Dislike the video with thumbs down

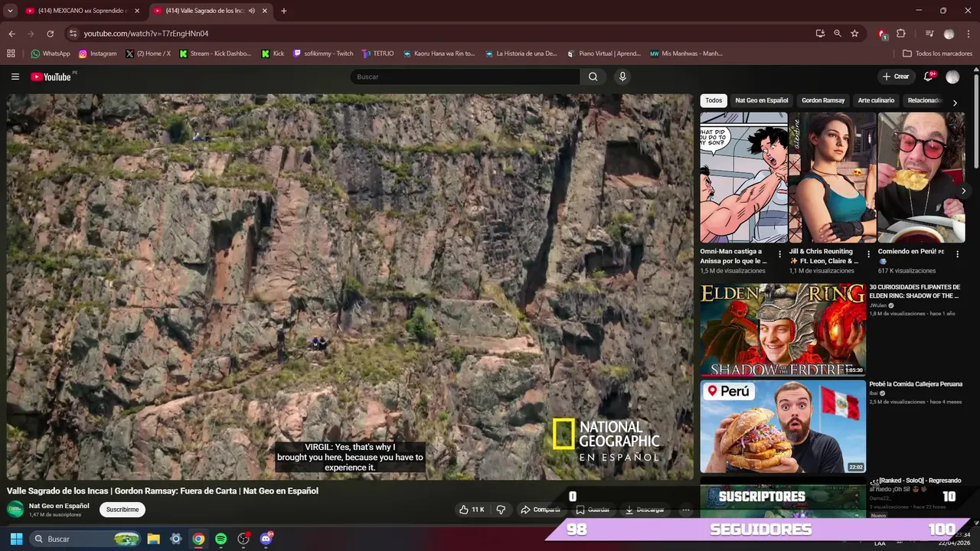[x=501, y=510]
